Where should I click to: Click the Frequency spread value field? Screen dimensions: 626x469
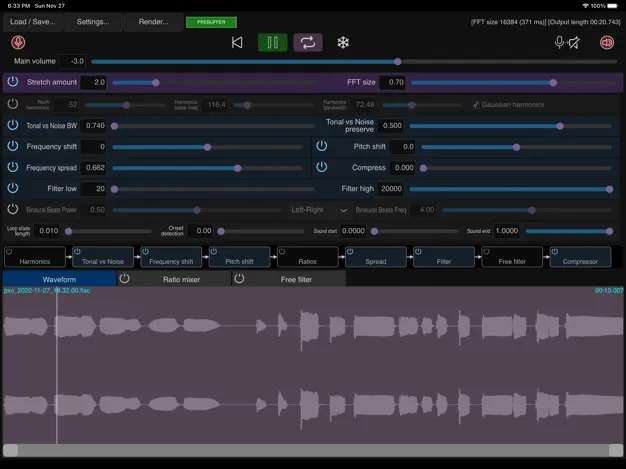coord(94,168)
